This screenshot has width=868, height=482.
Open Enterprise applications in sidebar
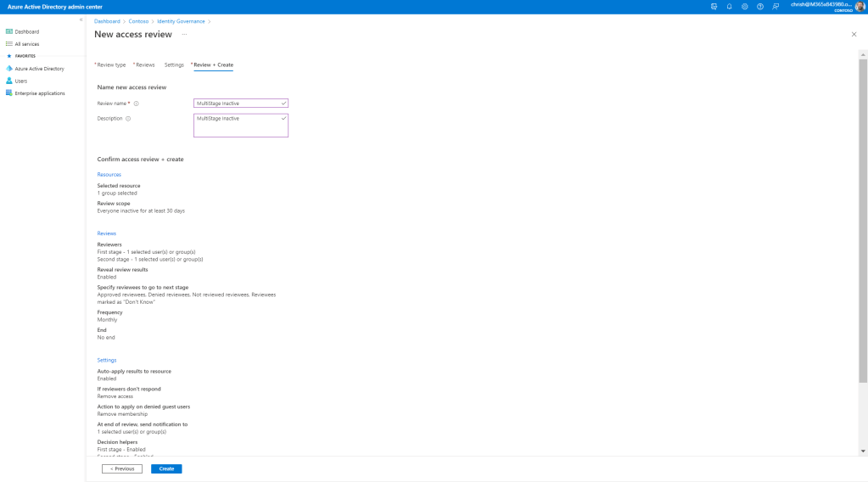[39, 93]
